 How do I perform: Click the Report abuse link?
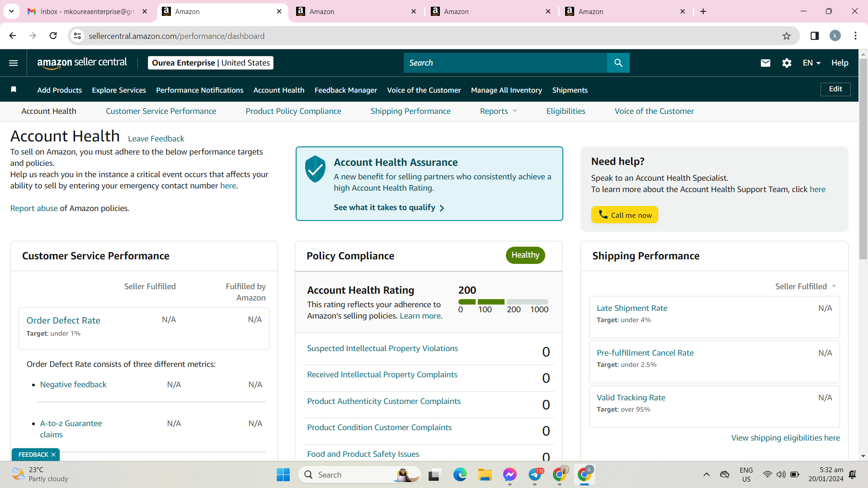coord(34,208)
